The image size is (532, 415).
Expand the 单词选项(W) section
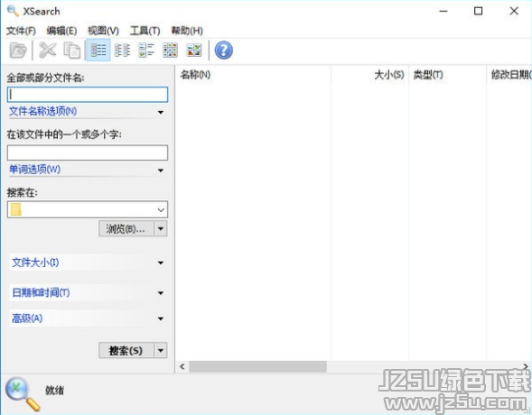click(87, 170)
